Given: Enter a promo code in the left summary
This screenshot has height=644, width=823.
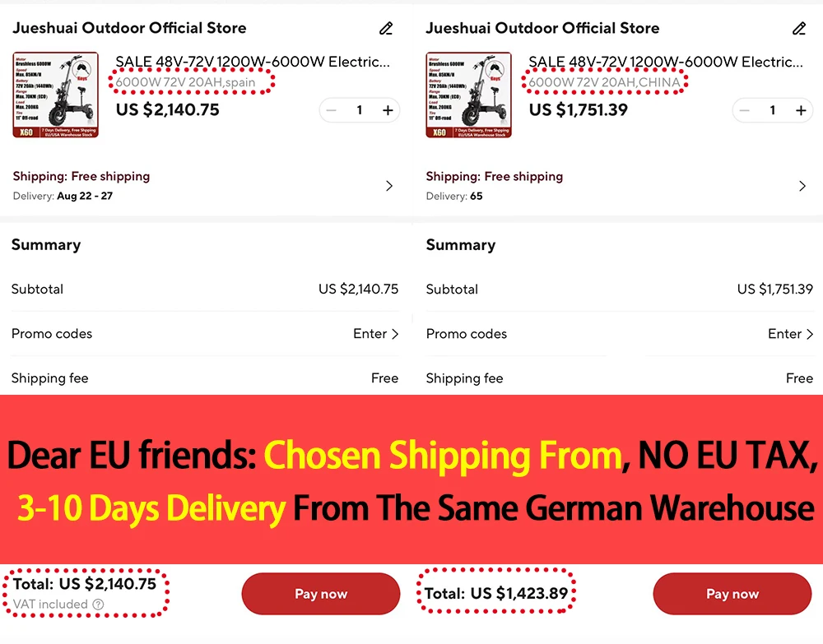Looking at the screenshot, I should tap(375, 334).
